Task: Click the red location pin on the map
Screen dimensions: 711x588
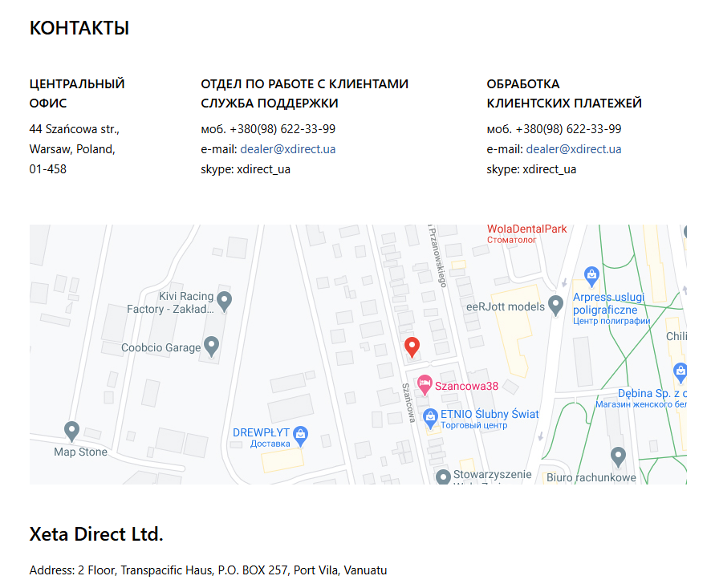Action: point(412,345)
